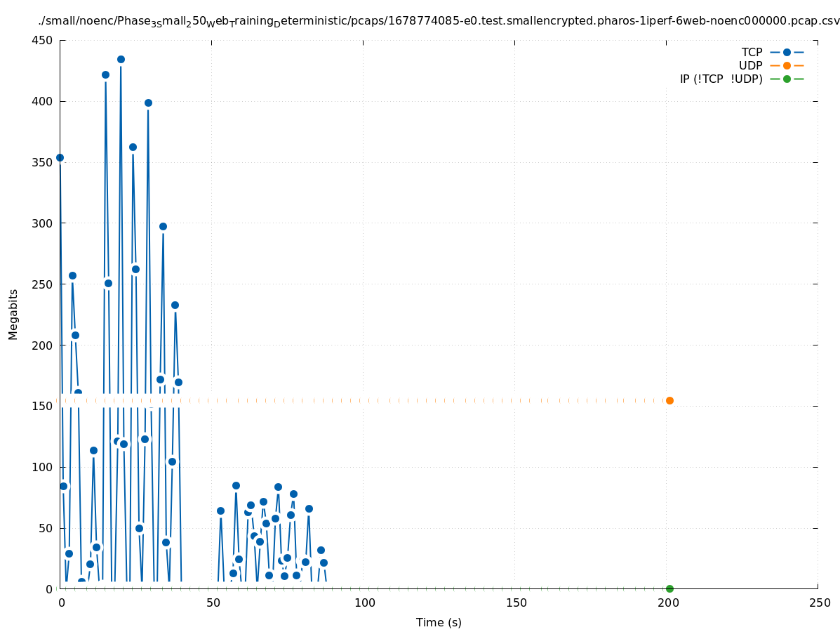This screenshot has height=632, width=840.
Task: Select the green IP endpoint at 200 seconds
Action: 669,588
